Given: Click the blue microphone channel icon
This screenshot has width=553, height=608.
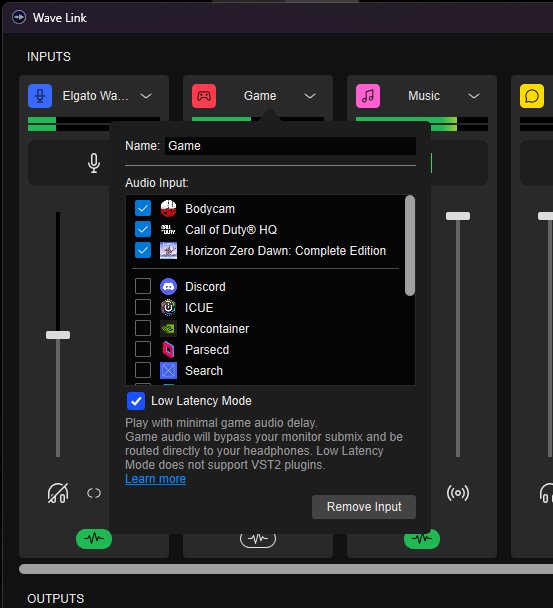Looking at the screenshot, I should (x=40, y=96).
